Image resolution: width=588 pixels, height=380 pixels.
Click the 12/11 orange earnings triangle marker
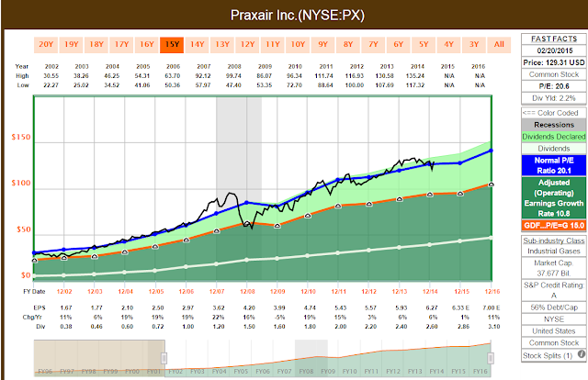point(338,206)
